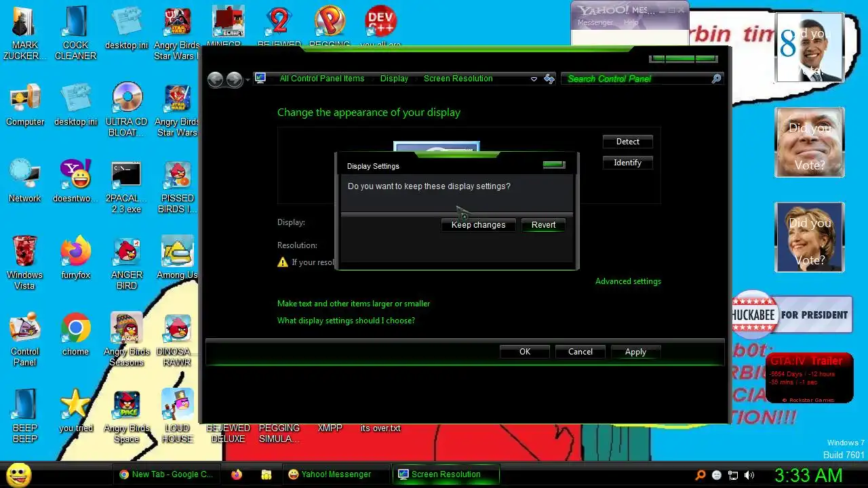Select the MINECR... desktop icon

click(228, 27)
